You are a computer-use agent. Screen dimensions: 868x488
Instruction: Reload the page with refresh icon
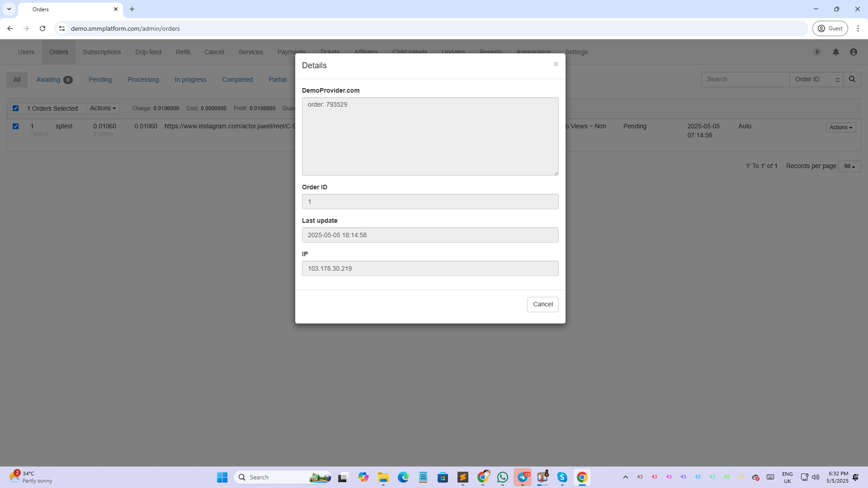coord(42,28)
